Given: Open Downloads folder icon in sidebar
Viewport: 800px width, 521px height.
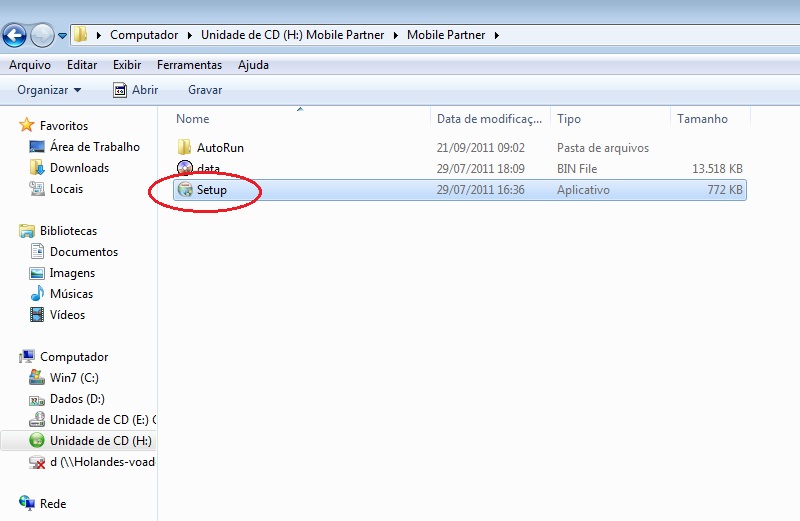Looking at the screenshot, I should pyautogui.click(x=37, y=167).
